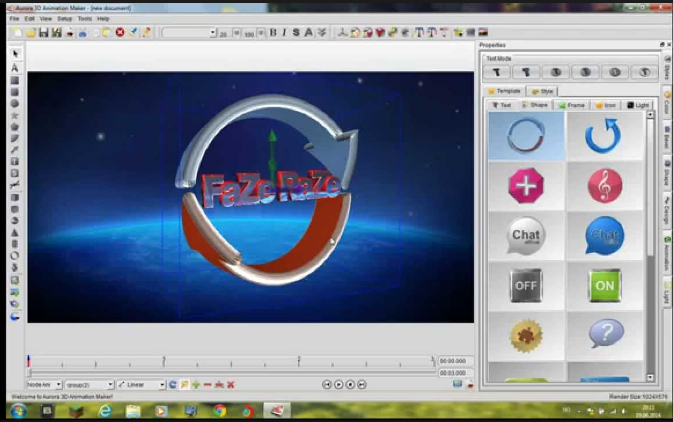Image resolution: width=673 pixels, height=422 pixels.
Task: Select the green ON button template
Action: (x=604, y=285)
